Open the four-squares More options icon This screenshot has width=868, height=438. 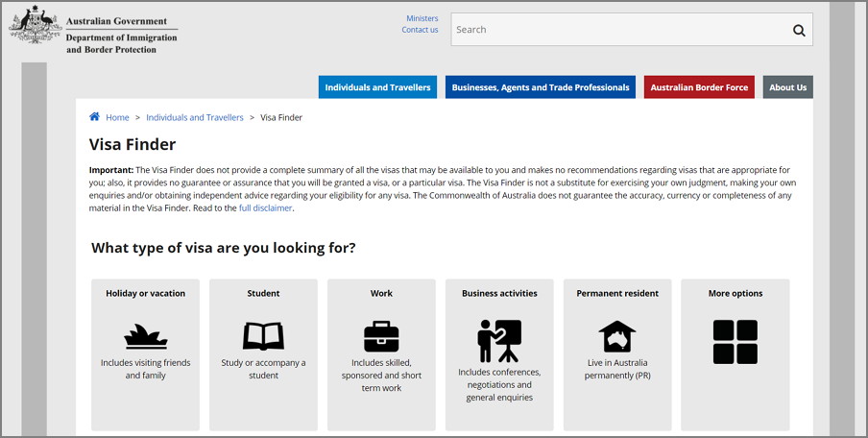tap(735, 342)
